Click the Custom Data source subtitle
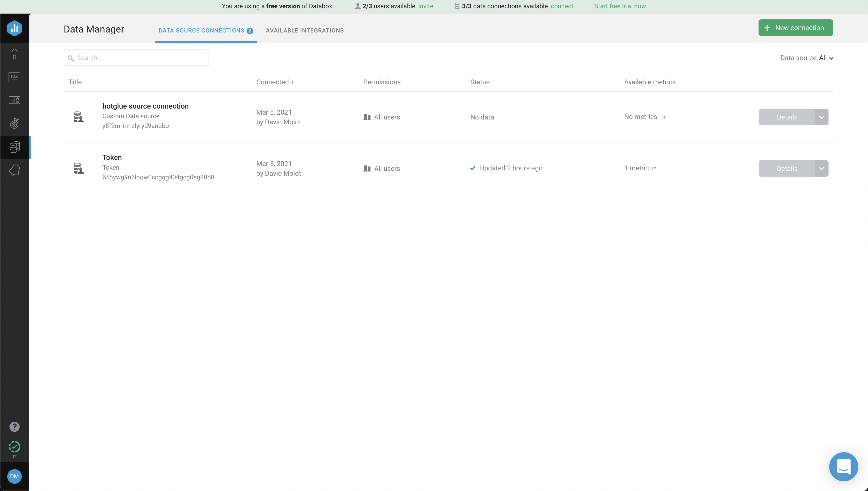Screen dimensions: 868x491 (131, 116)
